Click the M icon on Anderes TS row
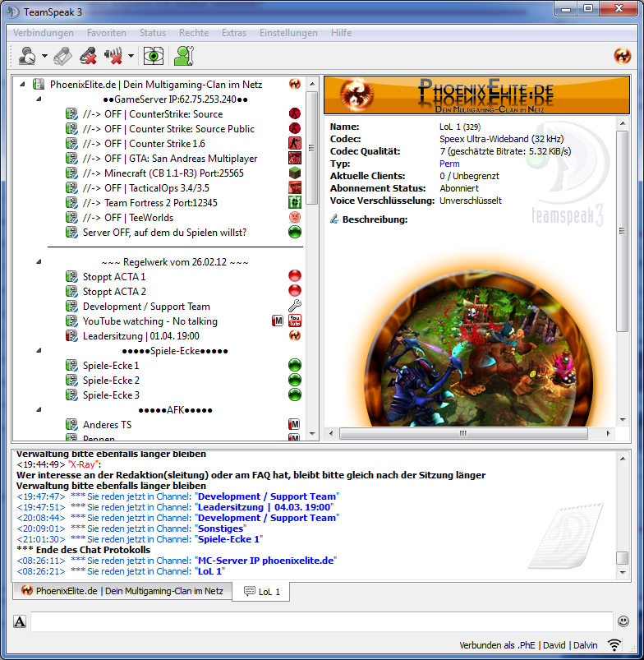 [294, 424]
